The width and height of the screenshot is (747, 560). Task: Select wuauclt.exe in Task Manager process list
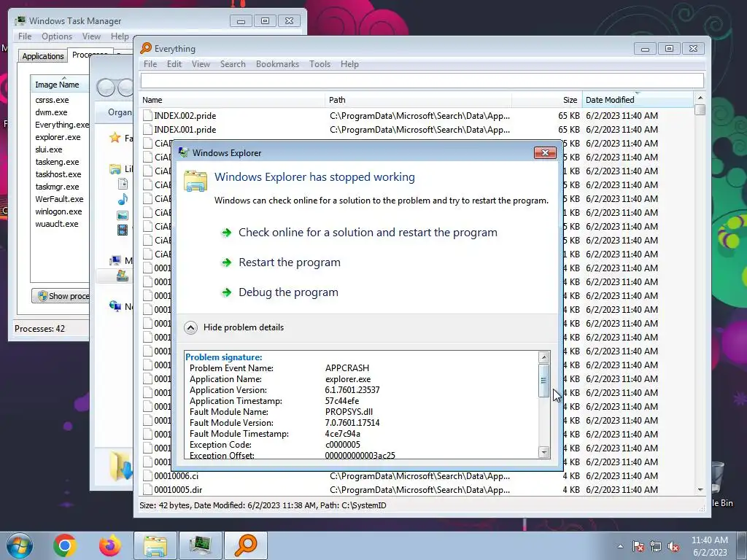click(57, 224)
